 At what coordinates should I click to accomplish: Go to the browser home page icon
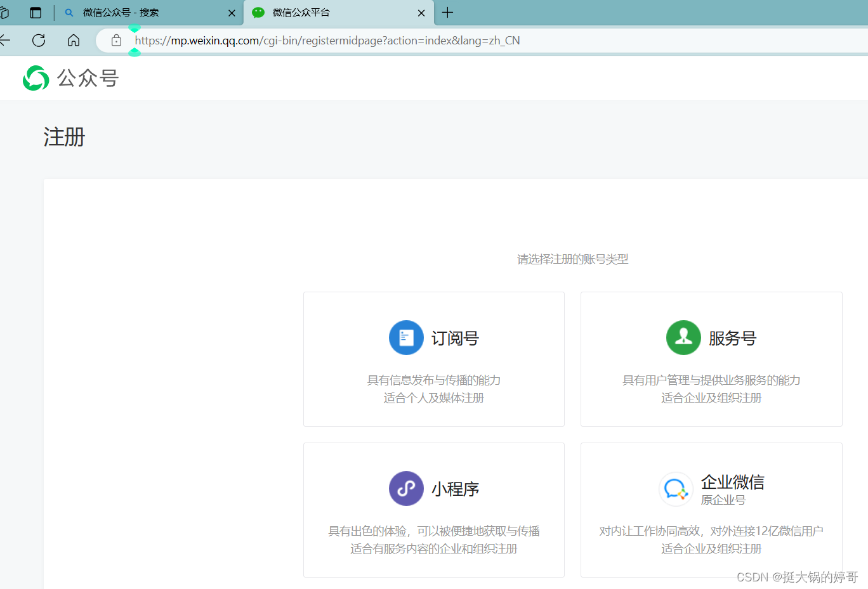(x=74, y=41)
